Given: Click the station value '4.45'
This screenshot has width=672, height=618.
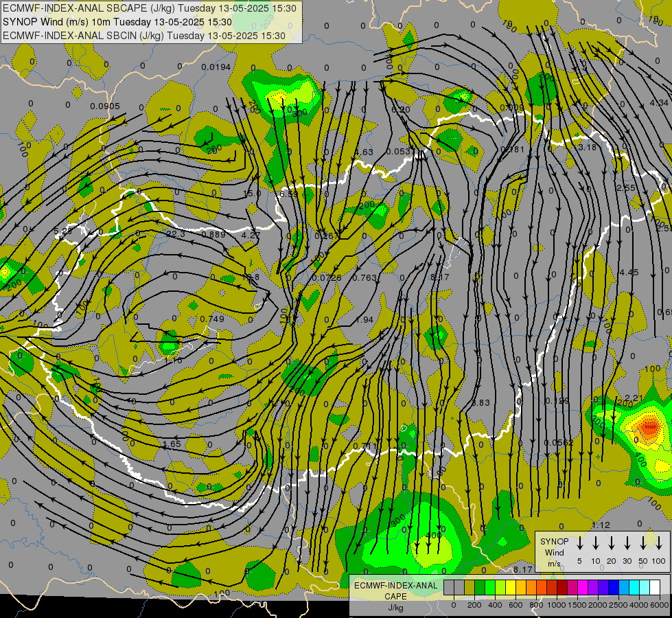Looking at the screenshot, I should click(629, 273).
